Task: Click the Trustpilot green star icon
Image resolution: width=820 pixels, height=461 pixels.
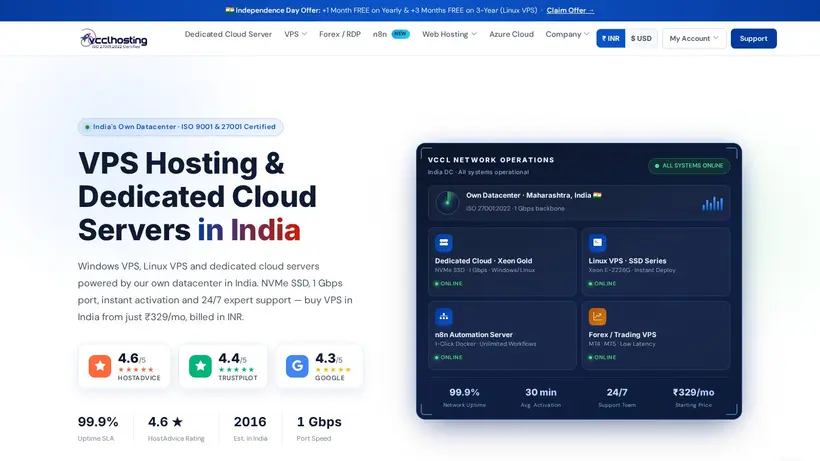Action: click(200, 366)
